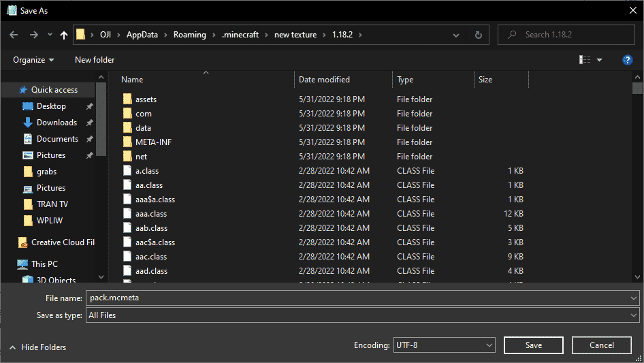Image resolution: width=644 pixels, height=363 pixels.
Task: Click the Search 1.18.2 box
Action: [x=572, y=35]
